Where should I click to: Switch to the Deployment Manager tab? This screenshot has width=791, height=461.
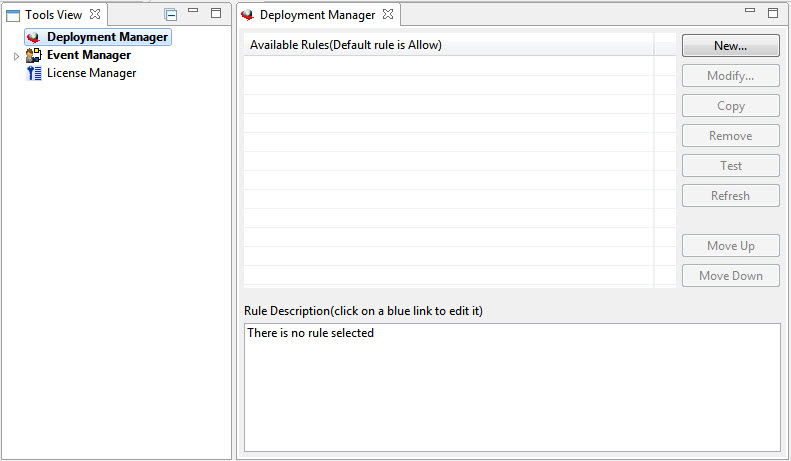317,15
